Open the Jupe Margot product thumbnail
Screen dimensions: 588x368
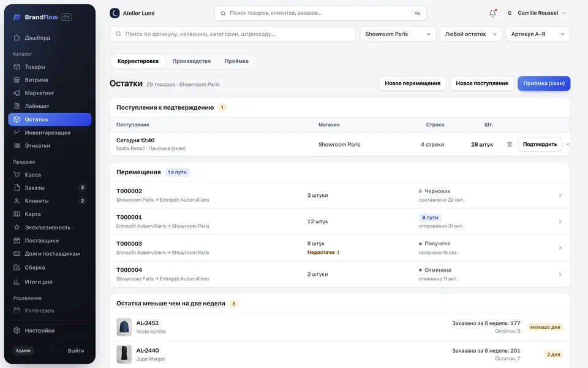click(x=124, y=355)
